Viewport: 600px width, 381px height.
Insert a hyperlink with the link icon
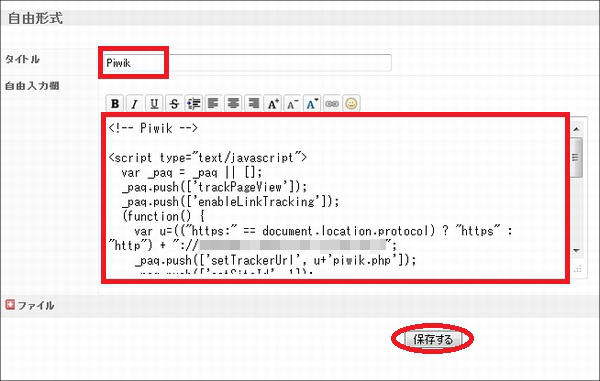point(332,104)
